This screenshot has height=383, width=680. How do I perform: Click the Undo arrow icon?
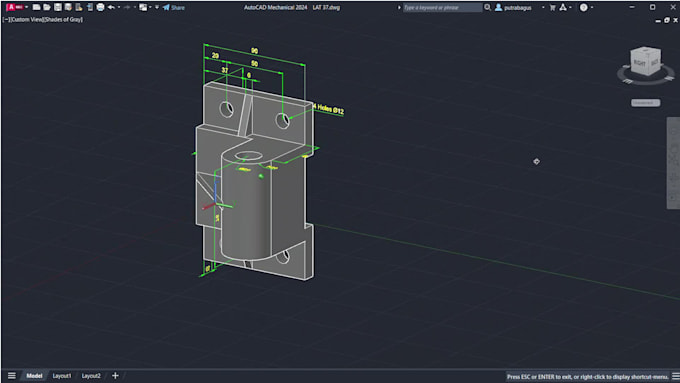click(111, 7)
